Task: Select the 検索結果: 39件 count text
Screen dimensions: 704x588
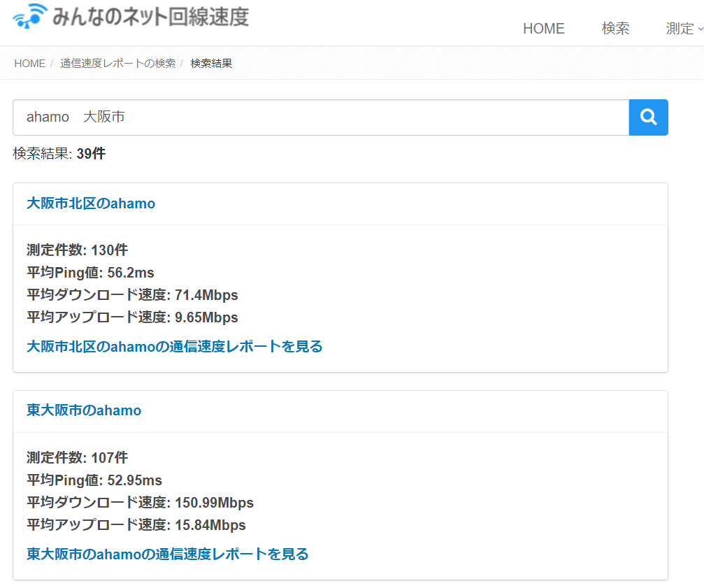Action: click(x=59, y=154)
